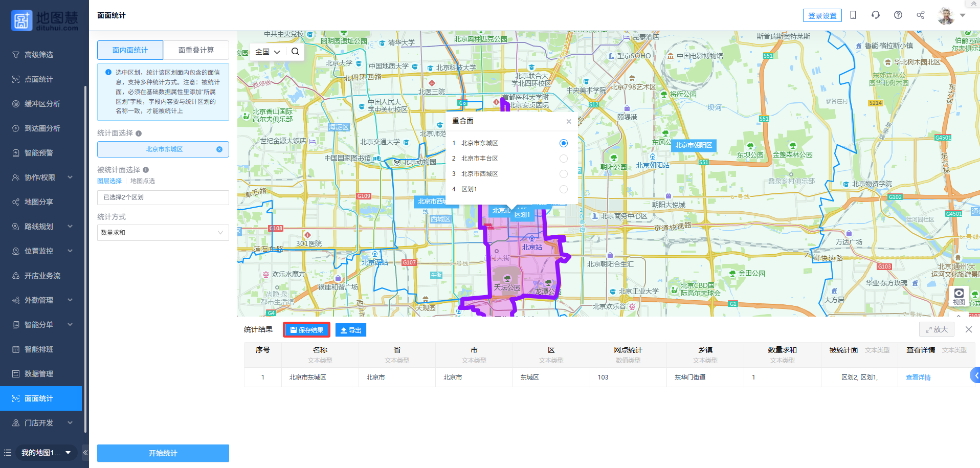Image resolution: width=980 pixels, height=468 pixels.
Task: Open the 统计方式 数量求和 dropdown
Action: [x=163, y=233]
